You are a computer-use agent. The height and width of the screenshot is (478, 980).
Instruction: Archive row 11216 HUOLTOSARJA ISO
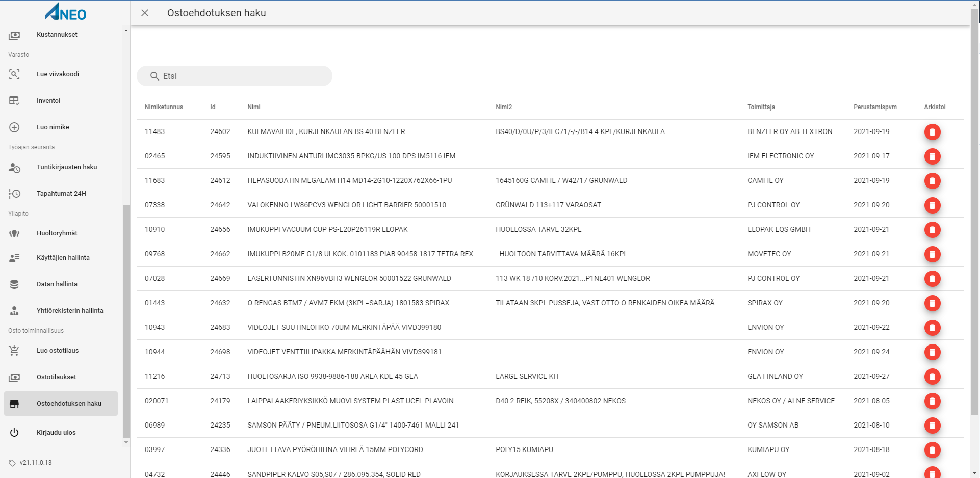932,377
